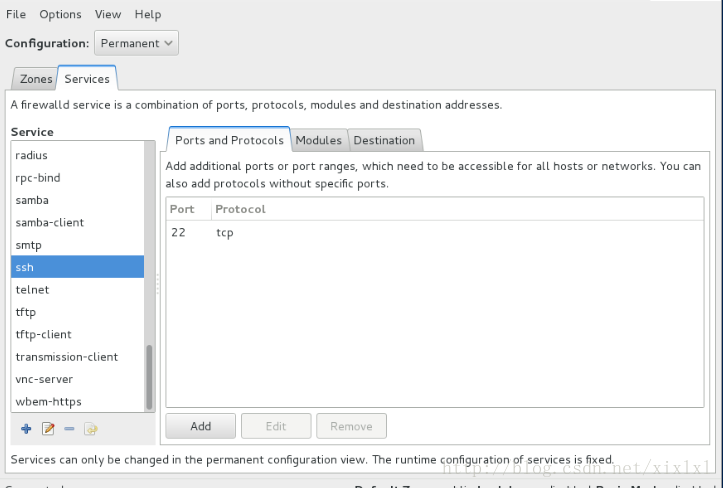Remove service with minus icon

click(69, 429)
